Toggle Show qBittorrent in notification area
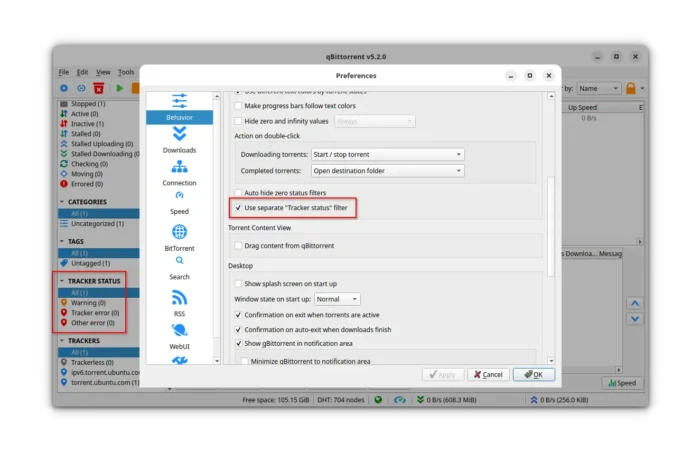 point(238,343)
